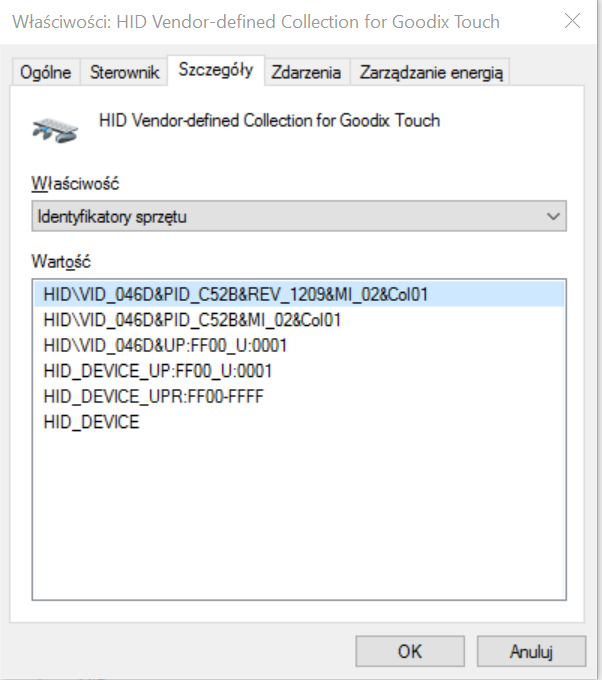Select HID_DEVICE_UP:FF00_U:0001 entry
The image size is (602, 680).
(x=158, y=371)
